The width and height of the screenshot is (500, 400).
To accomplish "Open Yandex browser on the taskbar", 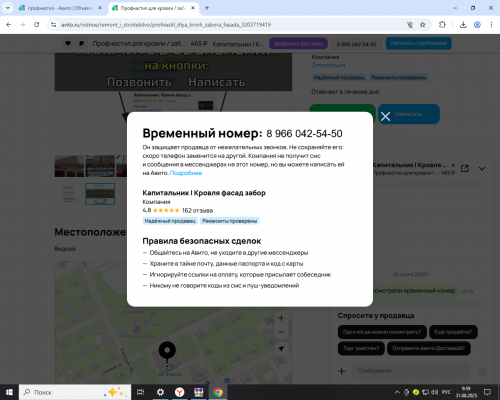I will pos(180,392).
